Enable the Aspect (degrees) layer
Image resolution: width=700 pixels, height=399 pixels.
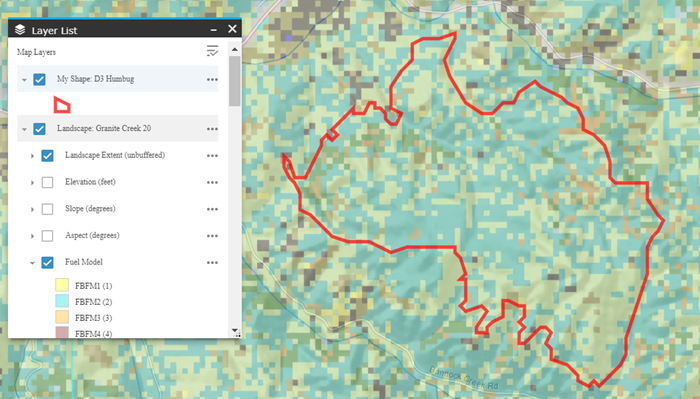tap(47, 236)
